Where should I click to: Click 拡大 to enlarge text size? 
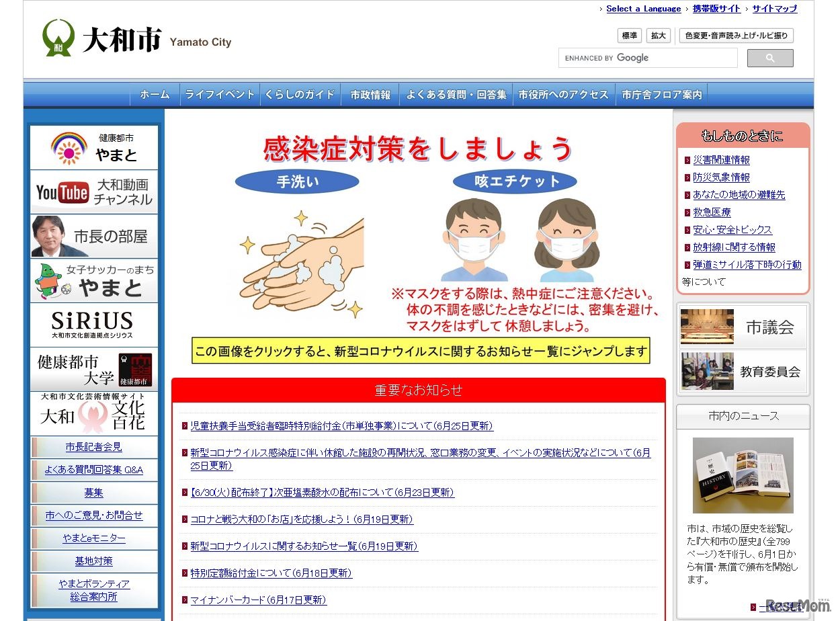pos(658,35)
